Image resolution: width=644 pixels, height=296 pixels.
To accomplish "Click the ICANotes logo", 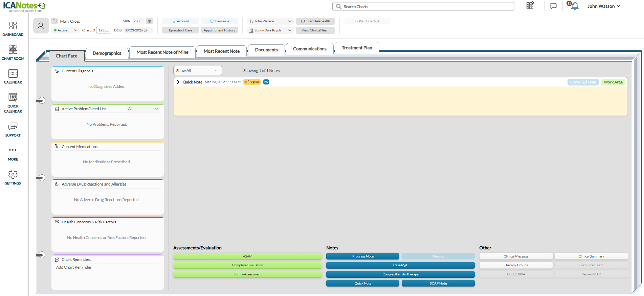I will pos(24,6).
